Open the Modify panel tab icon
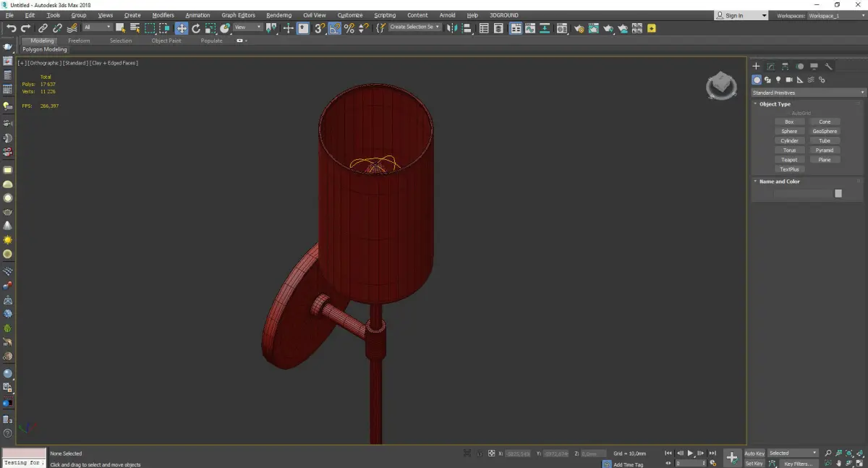 (x=771, y=67)
